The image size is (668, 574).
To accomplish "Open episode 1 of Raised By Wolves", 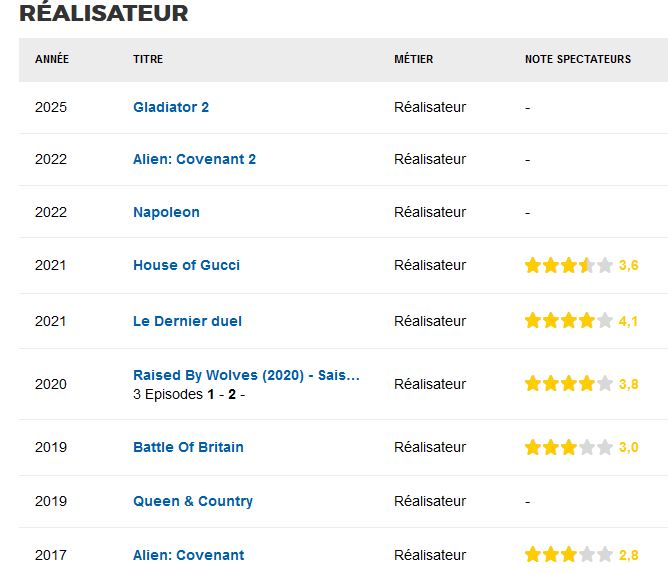I will coord(211,394).
